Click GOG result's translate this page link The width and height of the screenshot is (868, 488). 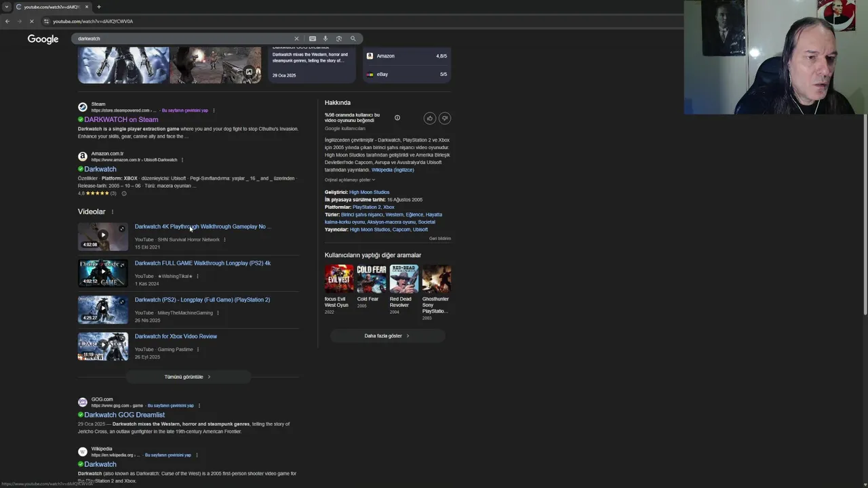[170, 405]
